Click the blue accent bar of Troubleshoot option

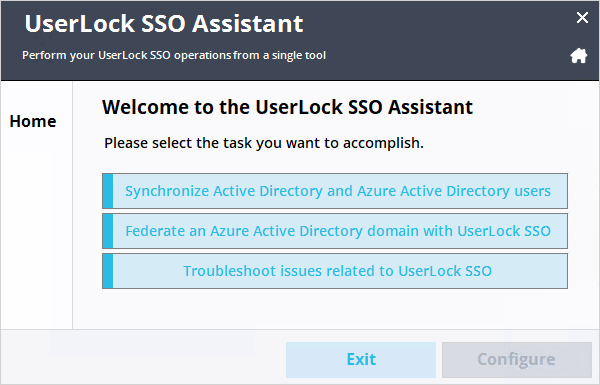(108, 271)
